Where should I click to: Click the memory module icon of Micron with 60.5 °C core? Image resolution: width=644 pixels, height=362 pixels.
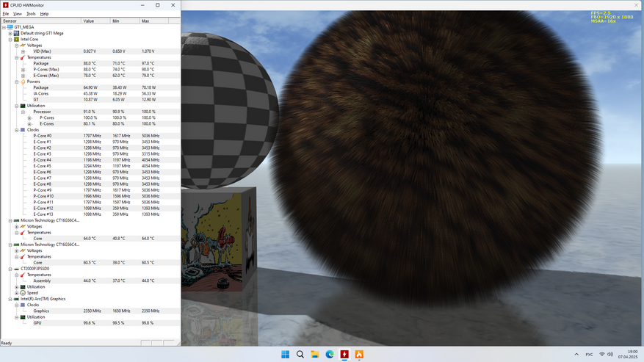coord(16,245)
